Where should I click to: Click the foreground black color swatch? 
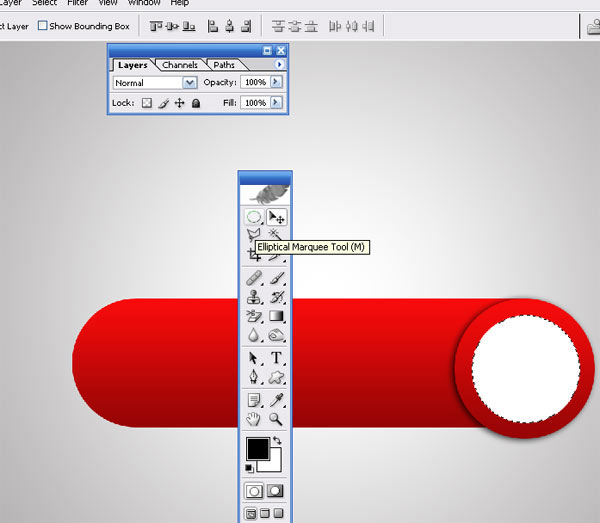[258, 449]
